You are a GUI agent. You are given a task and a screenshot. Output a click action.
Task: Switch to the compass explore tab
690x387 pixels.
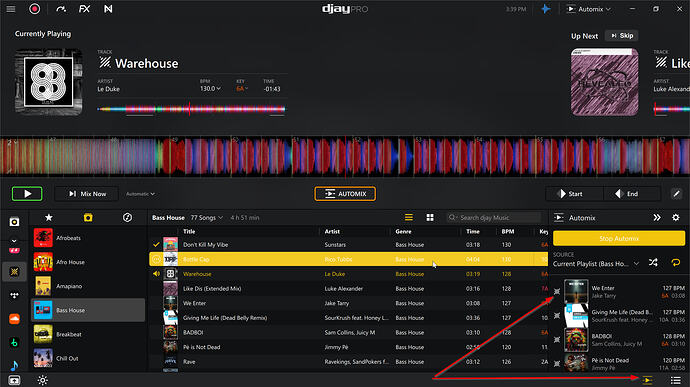click(x=127, y=217)
